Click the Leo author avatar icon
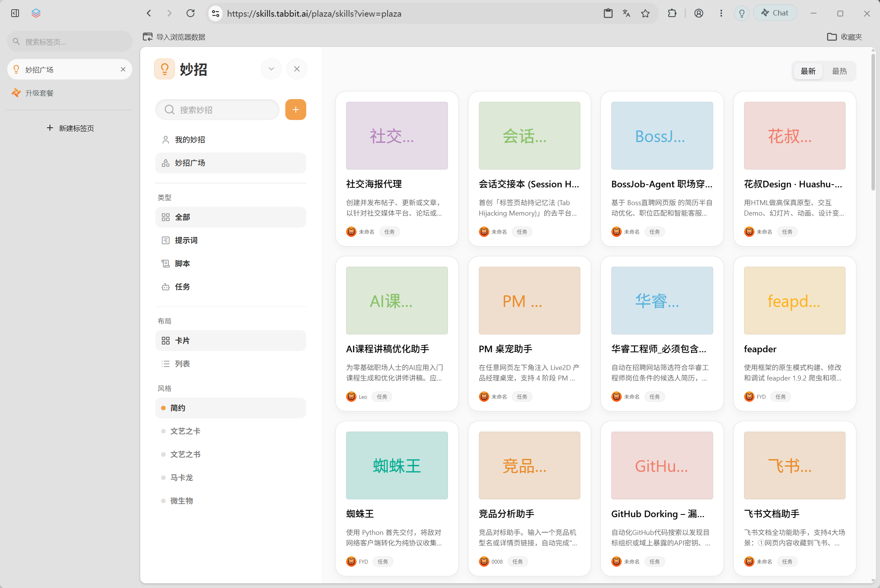Viewport: 880px width, 588px height. tap(351, 397)
